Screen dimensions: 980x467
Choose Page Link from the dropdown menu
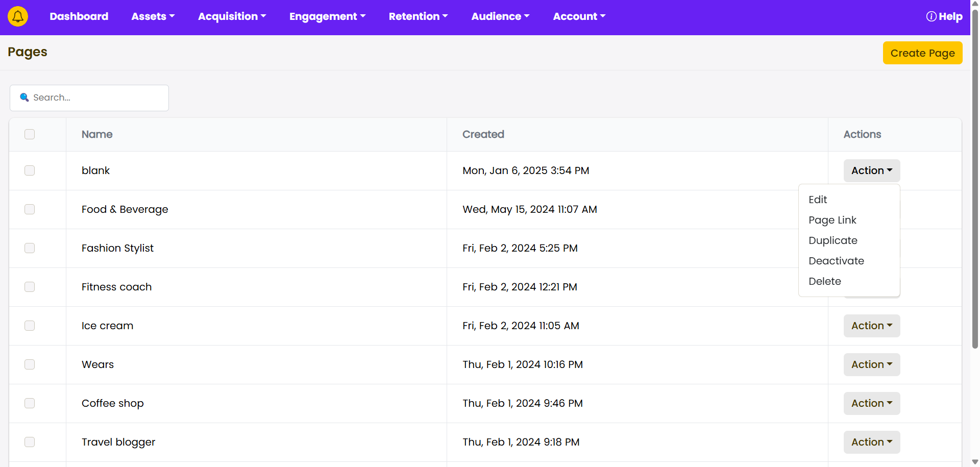(832, 220)
